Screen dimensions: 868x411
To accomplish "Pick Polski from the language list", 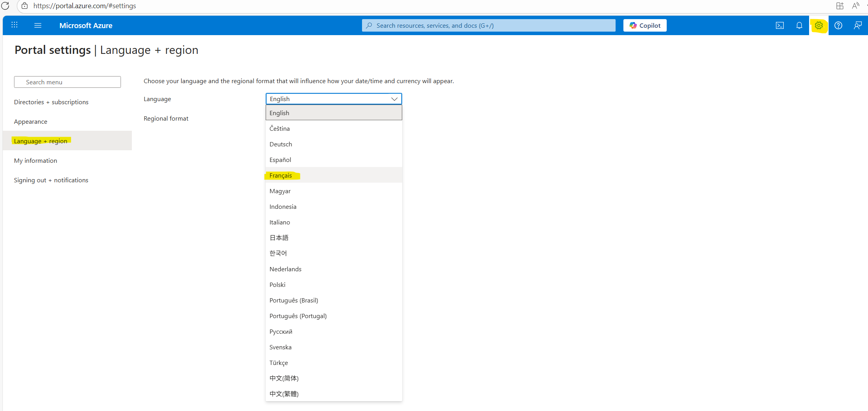I will tap(334, 285).
